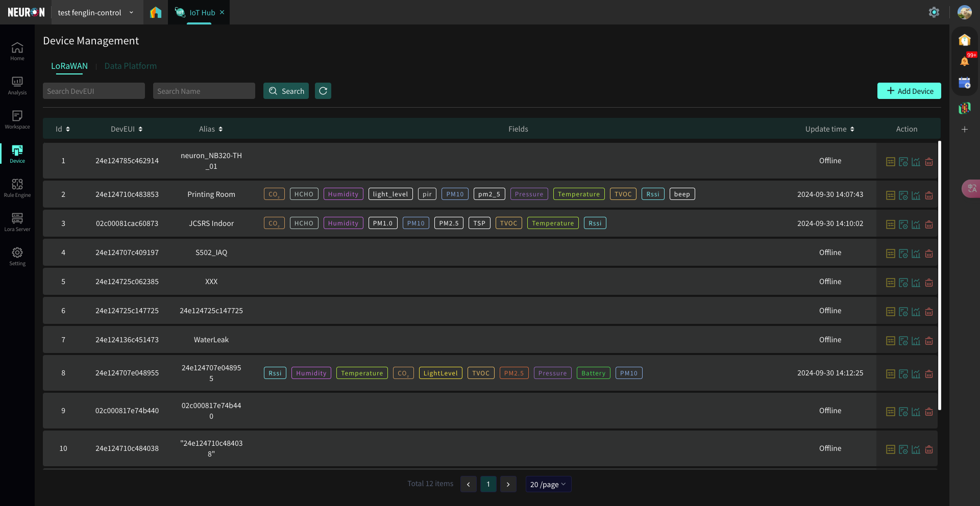Open the colorful app icon in right panel
The height and width of the screenshot is (506, 980).
point(965,108)
